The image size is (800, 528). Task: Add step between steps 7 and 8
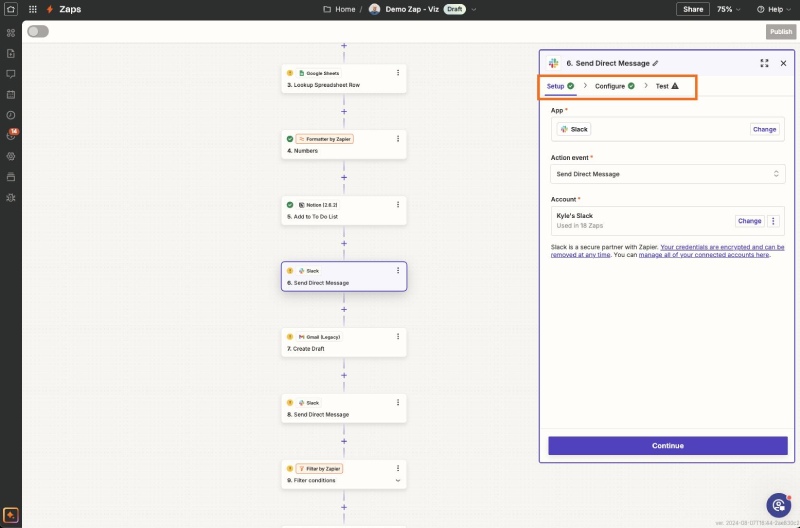click(x=344, y=375)
